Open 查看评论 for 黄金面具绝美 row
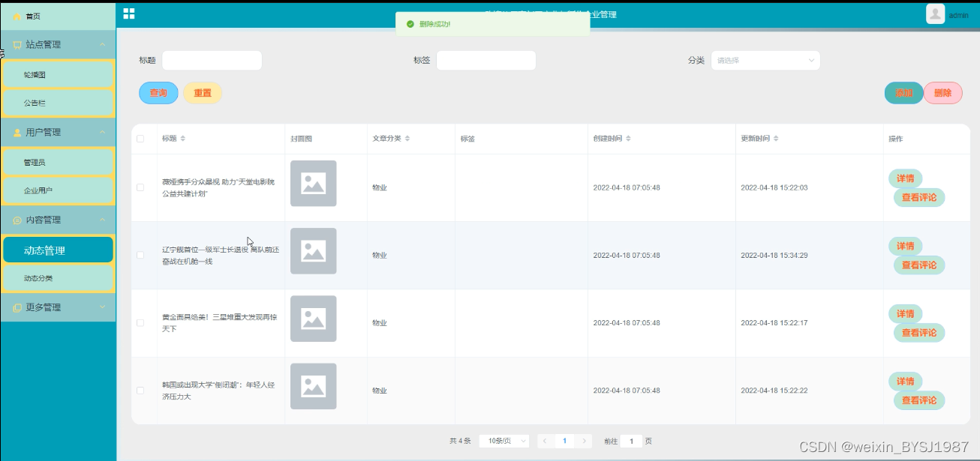The image size is (980, 461). pos(919,333)
